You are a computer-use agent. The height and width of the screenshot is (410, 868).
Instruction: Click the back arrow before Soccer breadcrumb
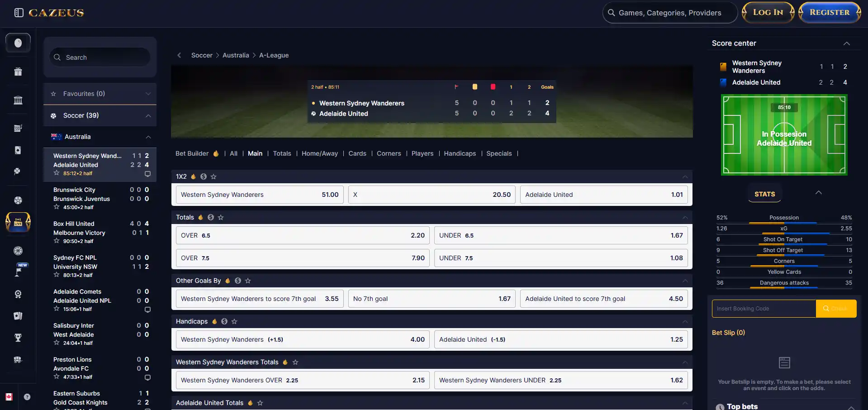(x=180, y=55)
